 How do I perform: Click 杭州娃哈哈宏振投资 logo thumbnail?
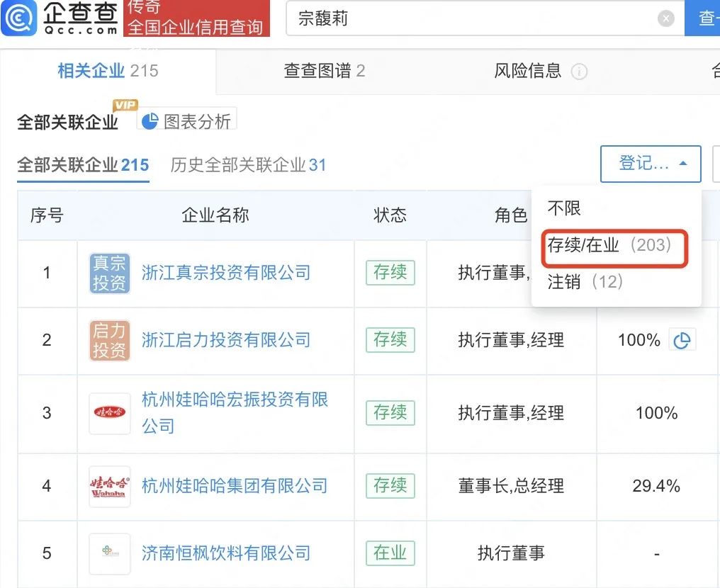tap(109, 413)
